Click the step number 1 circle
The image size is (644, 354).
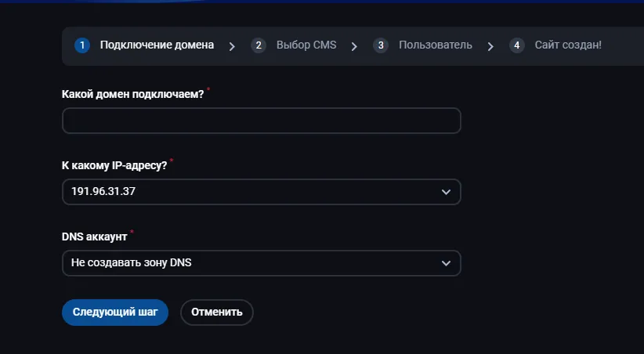[x=82, y=45]
